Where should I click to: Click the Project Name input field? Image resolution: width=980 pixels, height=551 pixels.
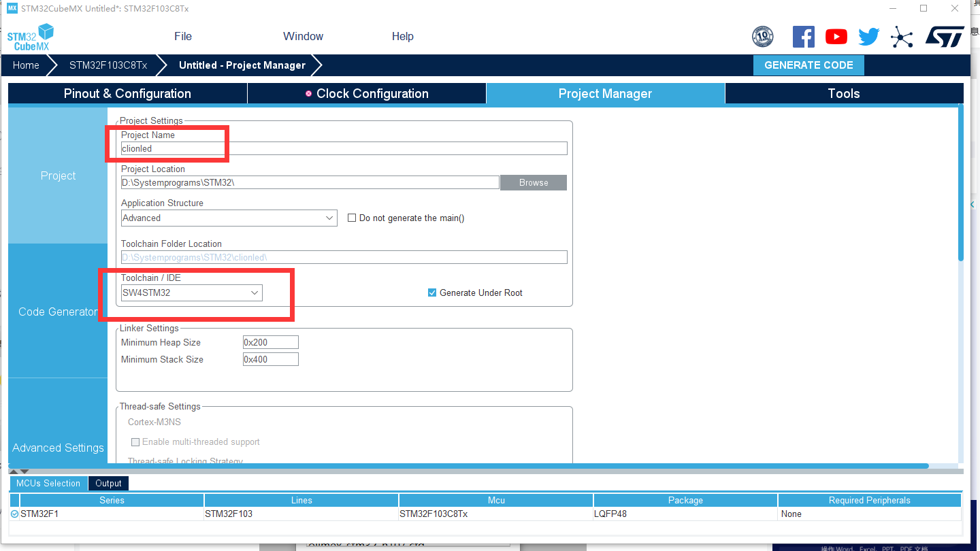click(x=344, y=148)
